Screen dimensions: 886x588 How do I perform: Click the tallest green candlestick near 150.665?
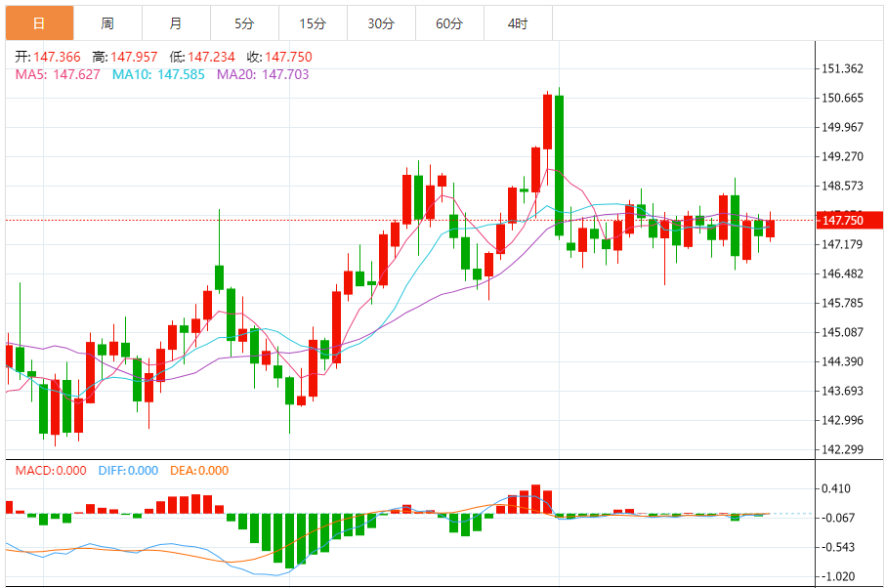pos(560,165)
